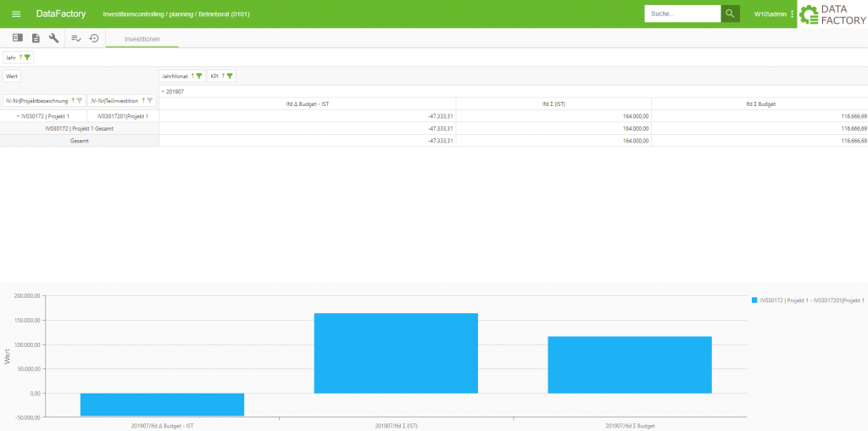Image resolution: width=868 pixels, height=431 pixels.
Task: Click the Data Factory logo
Action: [832, 14]
